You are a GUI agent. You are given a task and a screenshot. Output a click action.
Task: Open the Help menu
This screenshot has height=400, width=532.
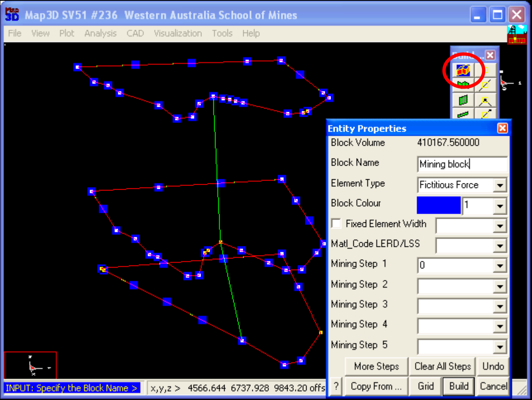251,33
